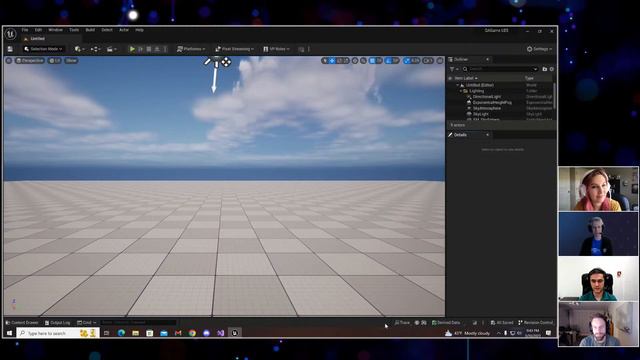Select SkyAtmosphere in the Outliner
640x360 pixels.
coord(487,108)
